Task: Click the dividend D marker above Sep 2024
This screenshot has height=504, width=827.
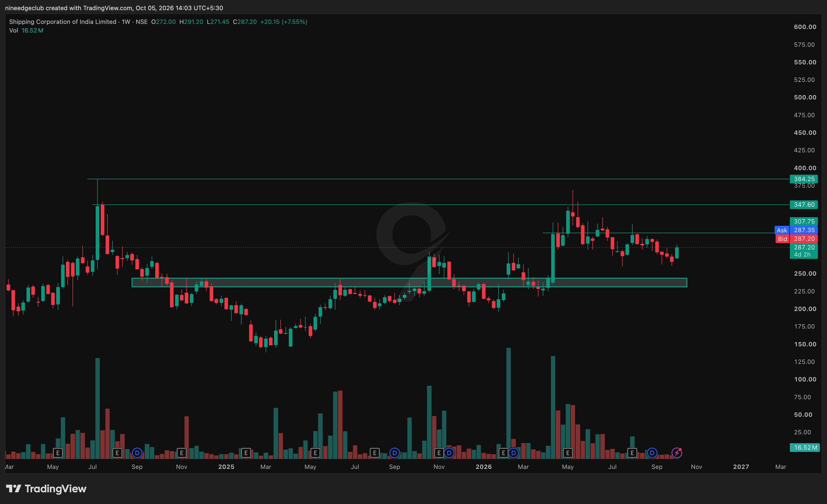Action: point(137,453)
